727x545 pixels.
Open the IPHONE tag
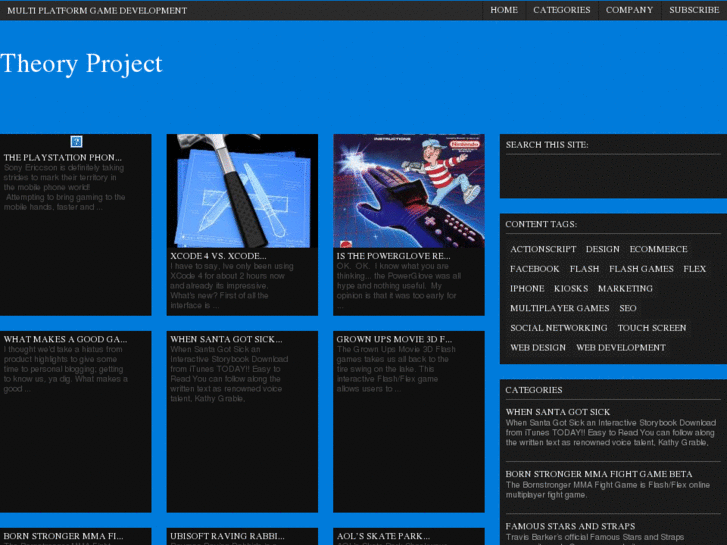tap(527, 288)
